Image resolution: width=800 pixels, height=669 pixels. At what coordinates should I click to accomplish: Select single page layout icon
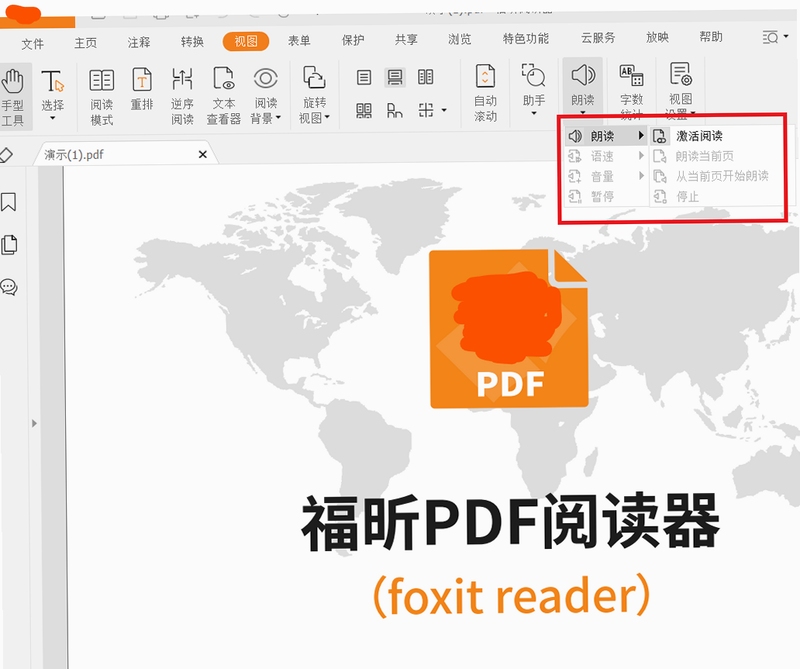(x=364, y=78)
